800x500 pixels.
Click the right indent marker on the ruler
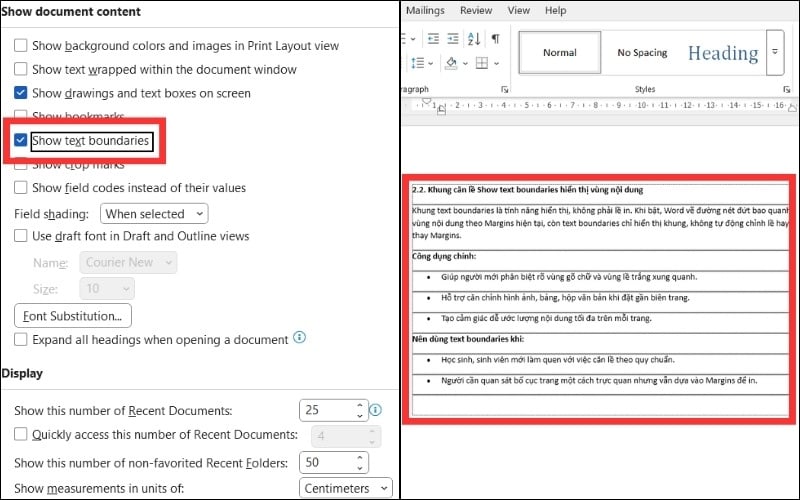[x=792, y=108]
